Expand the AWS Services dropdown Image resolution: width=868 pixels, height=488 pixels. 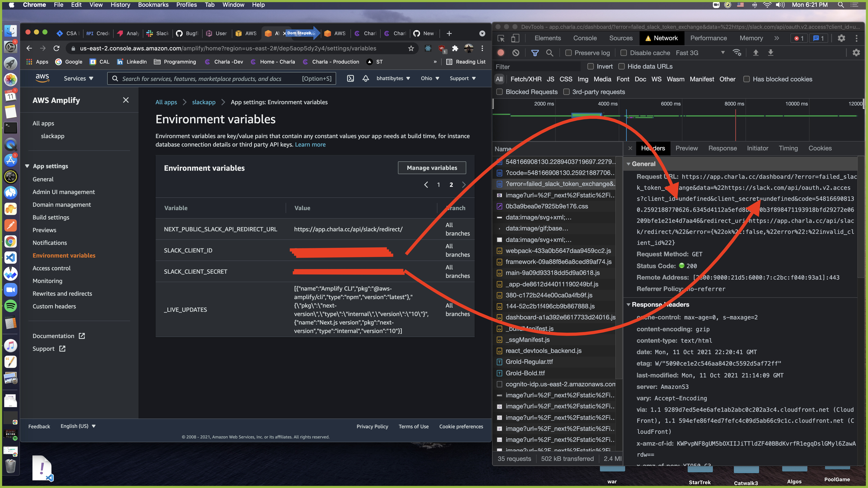coord(78,78)
